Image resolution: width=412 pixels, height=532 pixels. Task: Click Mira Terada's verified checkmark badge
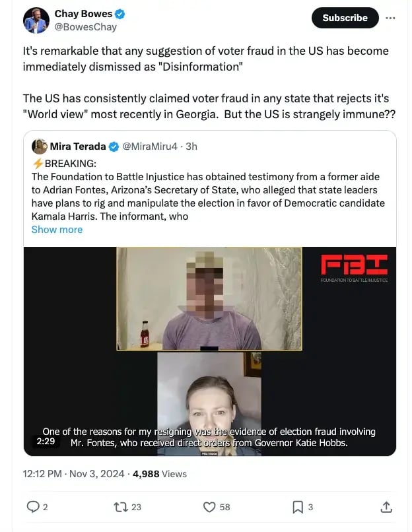[x=114, y=147]
